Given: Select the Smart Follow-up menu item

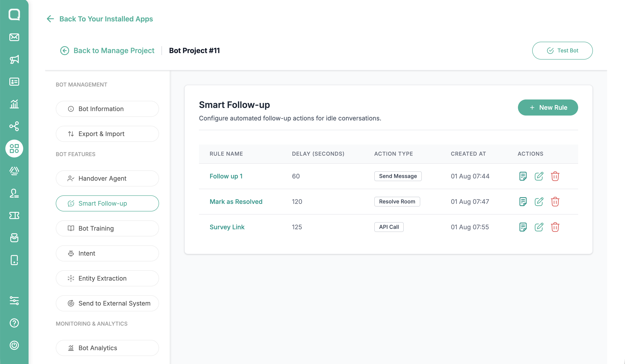Looking at the screenshot, I should tap(107, 204).
